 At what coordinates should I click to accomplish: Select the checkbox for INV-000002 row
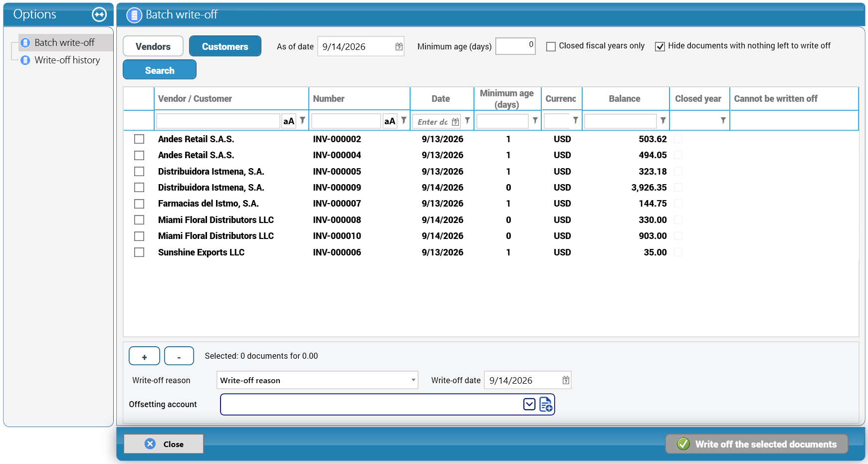(x=139, y=139)
